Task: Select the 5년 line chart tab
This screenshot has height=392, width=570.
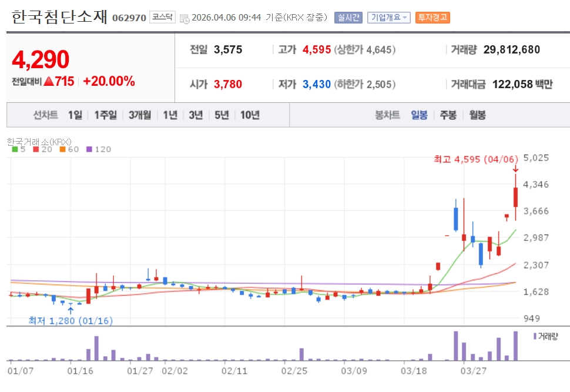Action: pyautogui.click(x=222, y=115)
